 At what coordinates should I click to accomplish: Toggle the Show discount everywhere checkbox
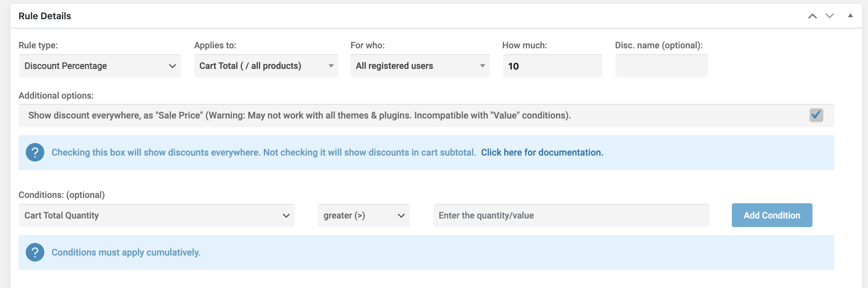[816, 115]
